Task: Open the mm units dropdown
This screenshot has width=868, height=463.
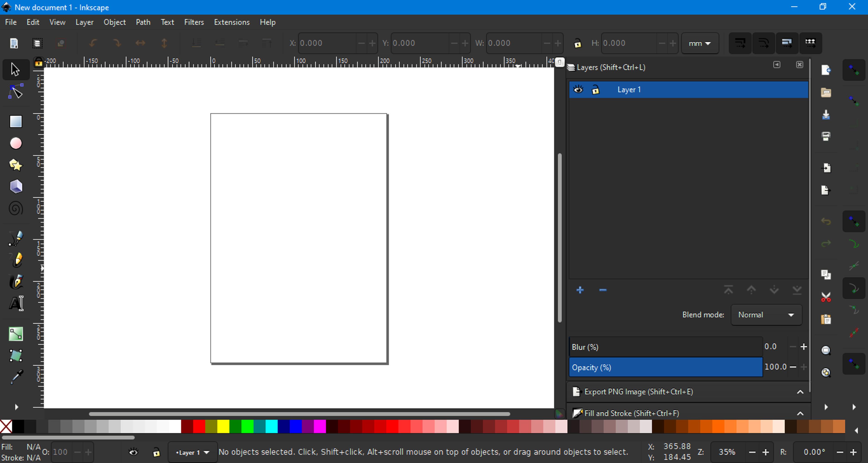Action: (x=700, y=43)
